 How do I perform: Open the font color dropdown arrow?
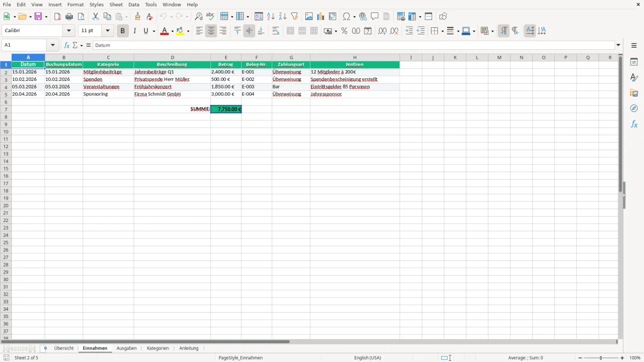click(172, 32)
